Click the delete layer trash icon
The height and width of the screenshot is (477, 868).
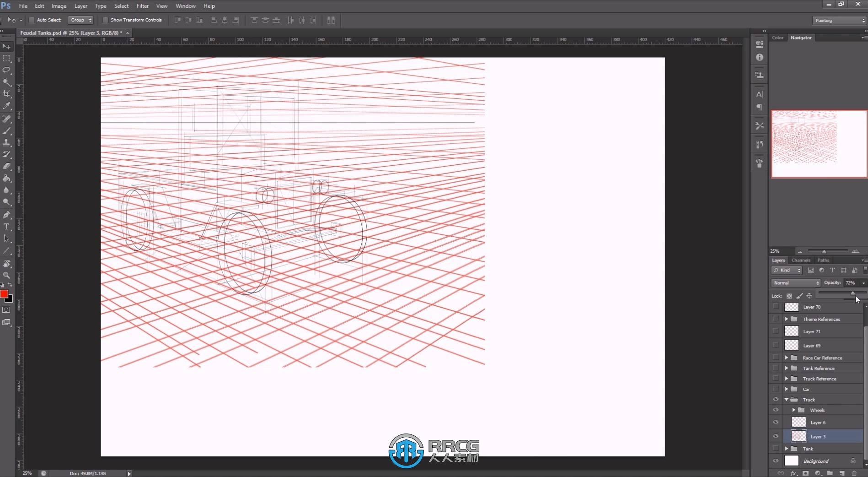(854, 473)
